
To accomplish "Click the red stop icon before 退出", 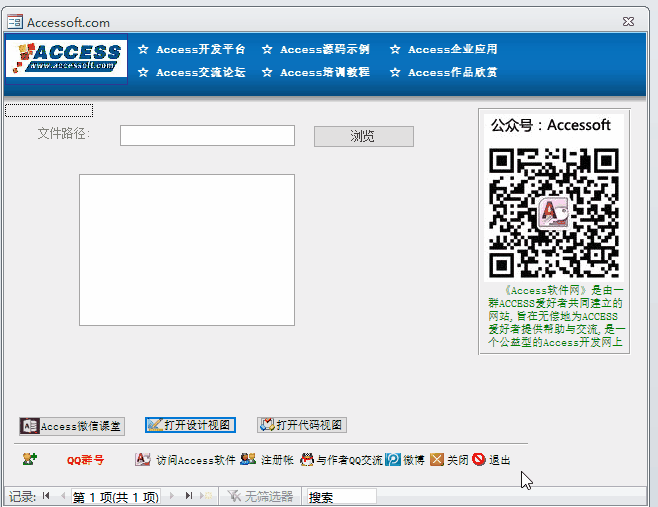I will 479,460.
